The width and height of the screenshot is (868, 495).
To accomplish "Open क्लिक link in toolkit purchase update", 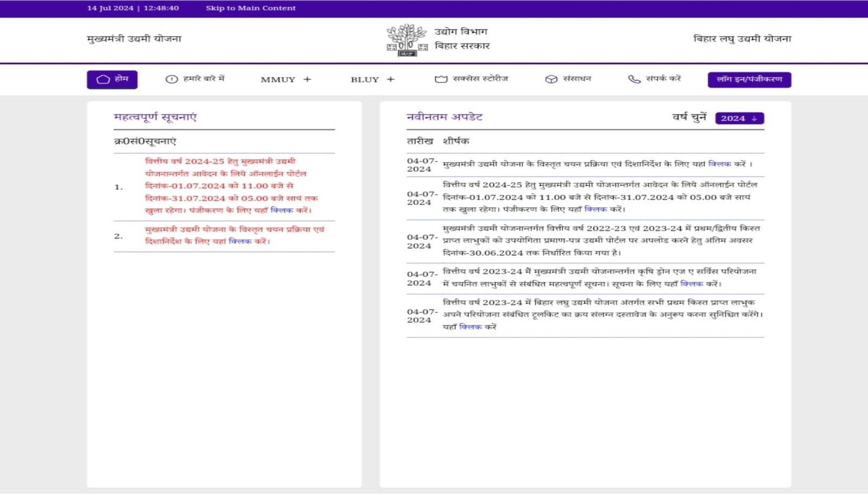I will pos(470,327).
